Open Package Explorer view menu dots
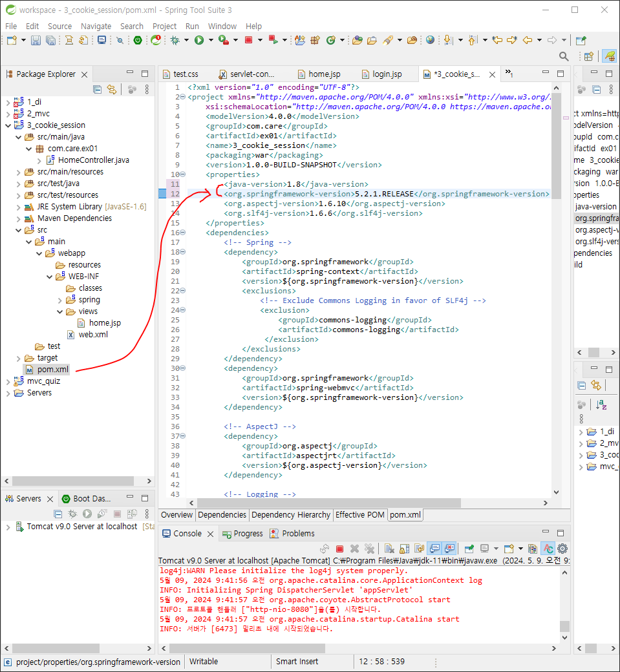This screenshot has height=672, width=620. 147,89
